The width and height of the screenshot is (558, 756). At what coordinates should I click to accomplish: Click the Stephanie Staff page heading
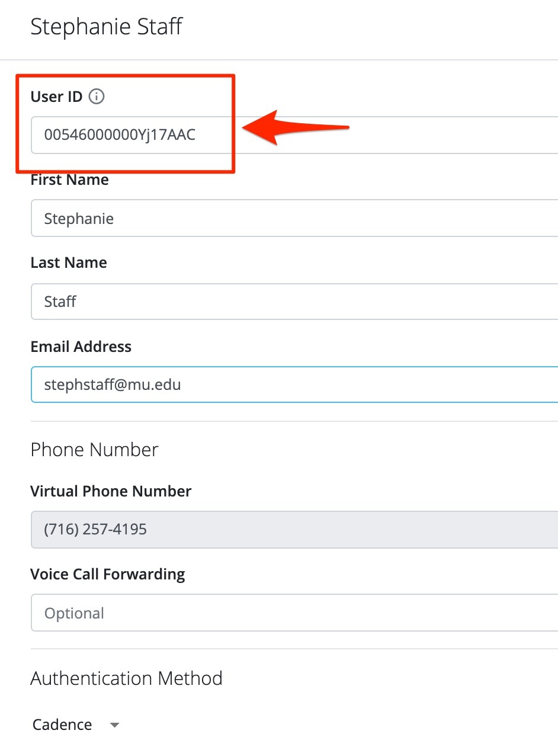[x=107, y=27]
